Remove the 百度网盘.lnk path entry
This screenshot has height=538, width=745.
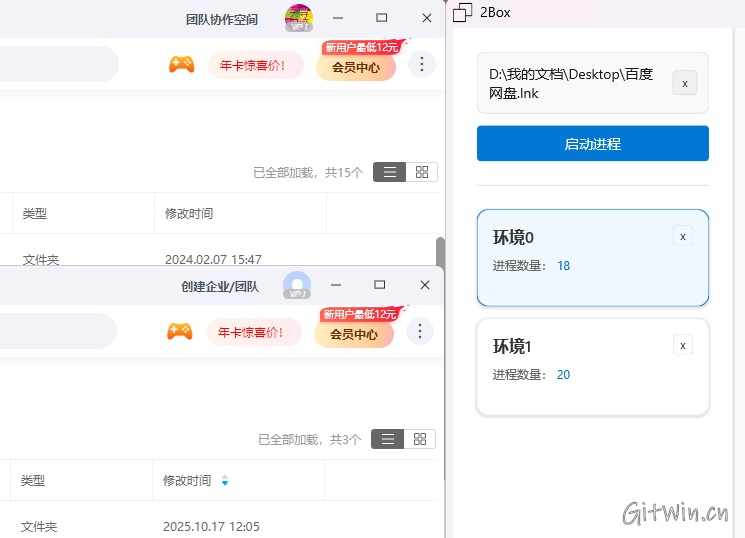pyautogui.click(x=684, y=83)
